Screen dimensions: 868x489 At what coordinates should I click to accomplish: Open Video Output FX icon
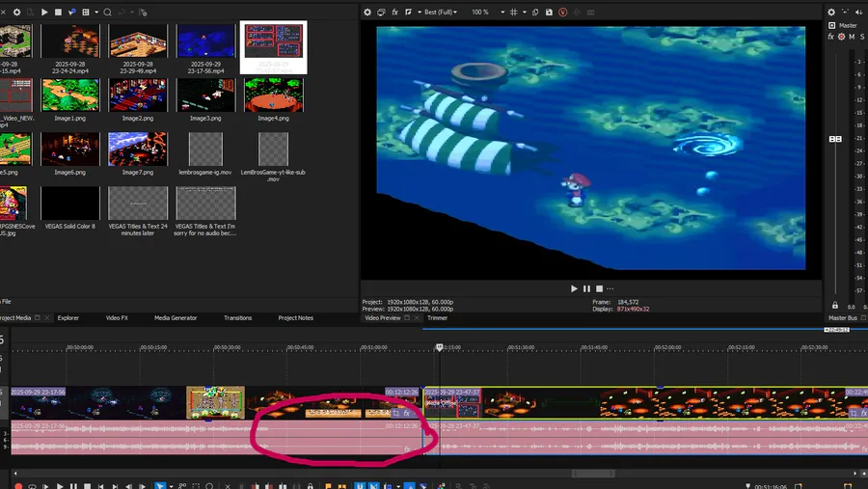tap(394, 13)
